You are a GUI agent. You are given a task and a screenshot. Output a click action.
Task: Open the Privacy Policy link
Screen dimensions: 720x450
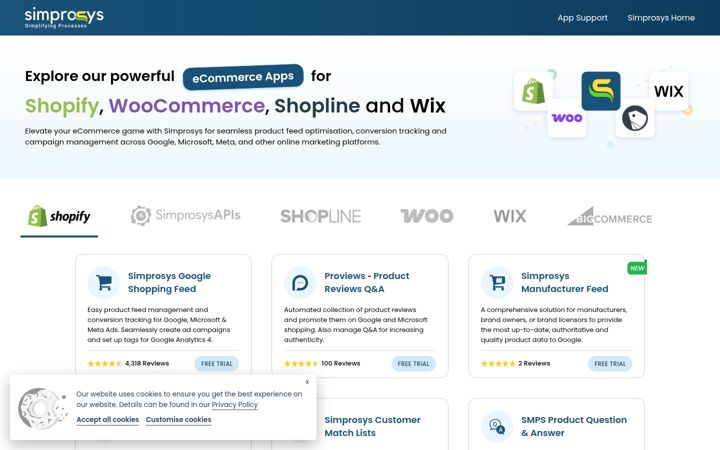pyautogui.click(x=235, y=405)
